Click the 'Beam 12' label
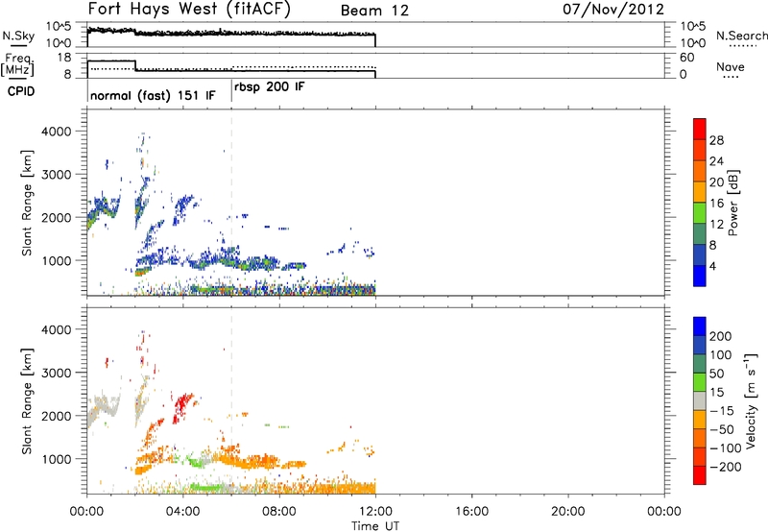768x532 pixels. [x=374, y=11]
